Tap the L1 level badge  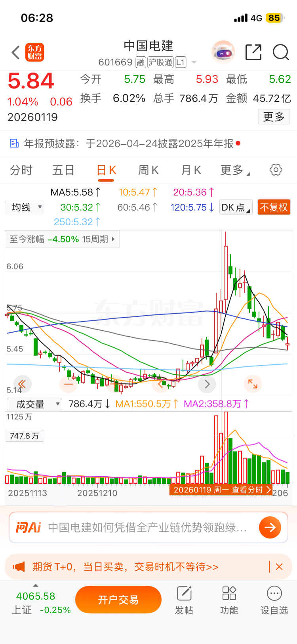[x=180, y=62]
